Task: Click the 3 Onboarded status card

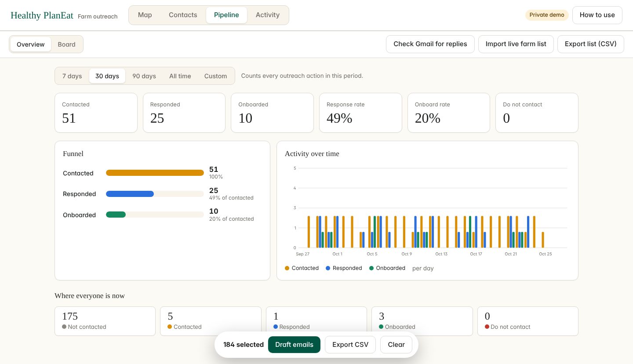Action: tap(422, 321)
